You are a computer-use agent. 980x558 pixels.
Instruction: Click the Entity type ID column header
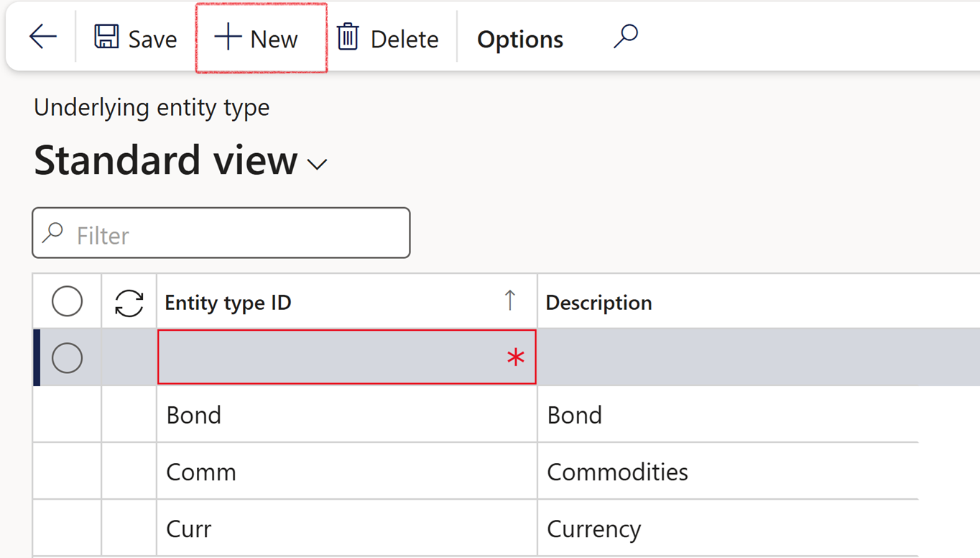pyautogui.click(x=228, y=303)
